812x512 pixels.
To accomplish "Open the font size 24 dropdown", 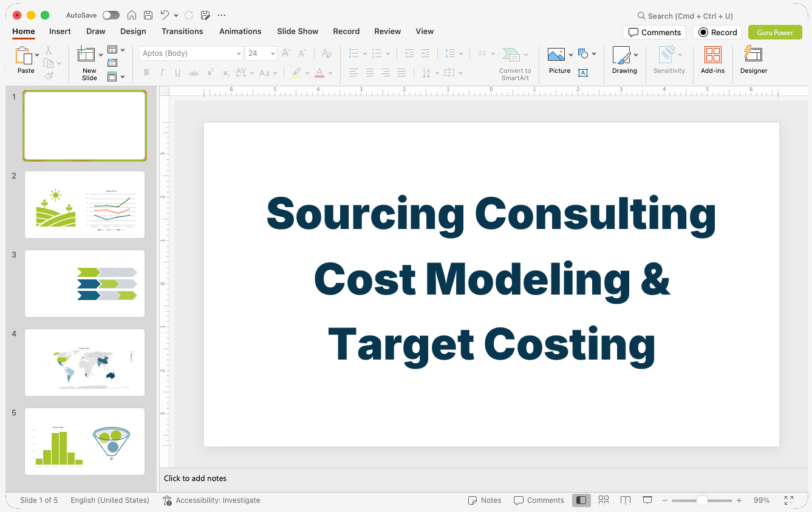I will point(261,53).
